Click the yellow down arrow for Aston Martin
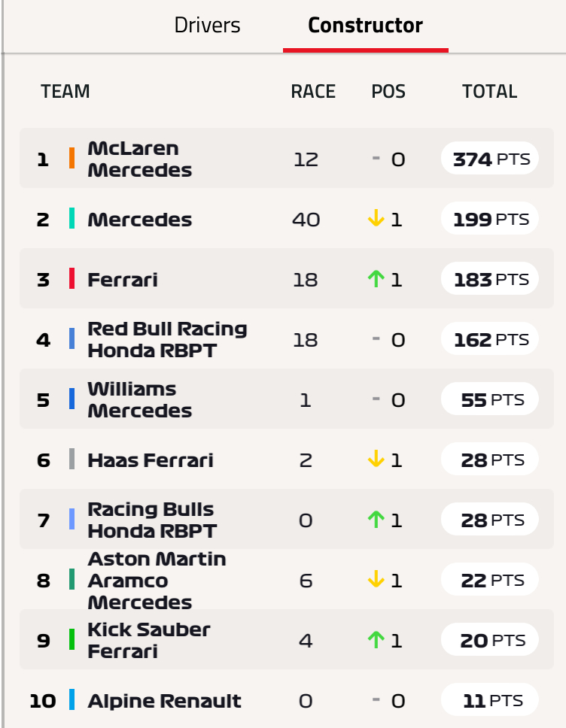 pyautogui.click(x=376, y=579)
